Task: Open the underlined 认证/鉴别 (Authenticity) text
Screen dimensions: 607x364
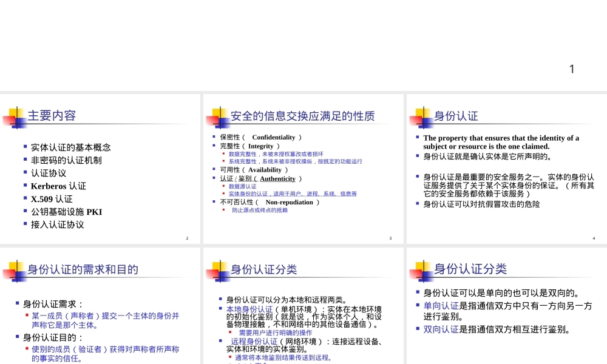Action: coord(261,179)
